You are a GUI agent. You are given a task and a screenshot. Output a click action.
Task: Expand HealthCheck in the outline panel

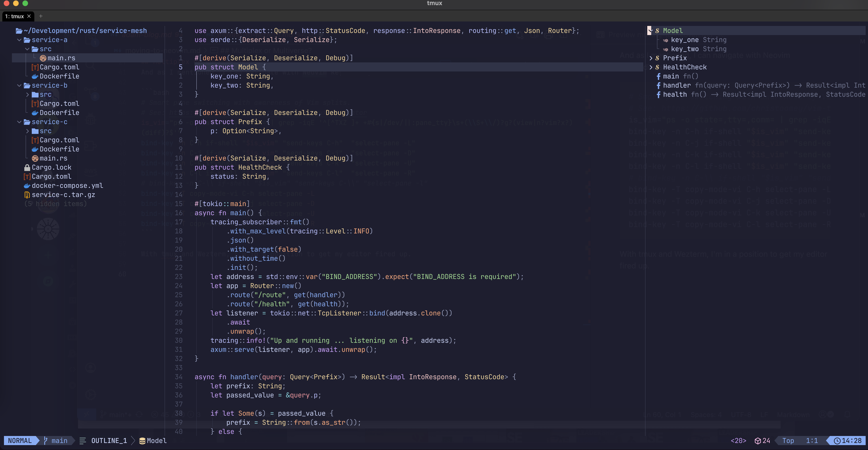(651, 68)
